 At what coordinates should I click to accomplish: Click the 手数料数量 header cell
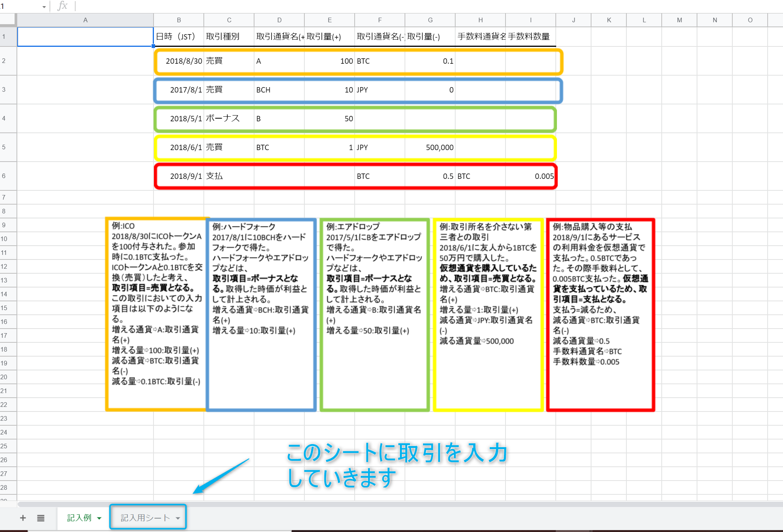[x=531, y=37]
